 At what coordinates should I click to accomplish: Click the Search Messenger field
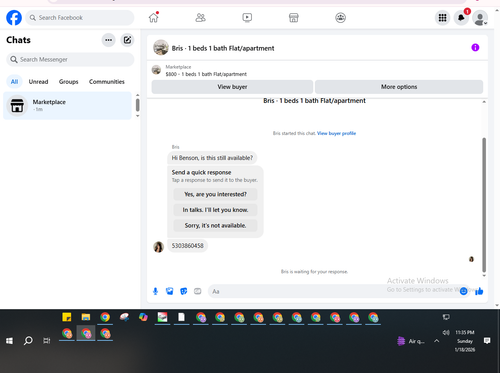(x=70, y=59)
